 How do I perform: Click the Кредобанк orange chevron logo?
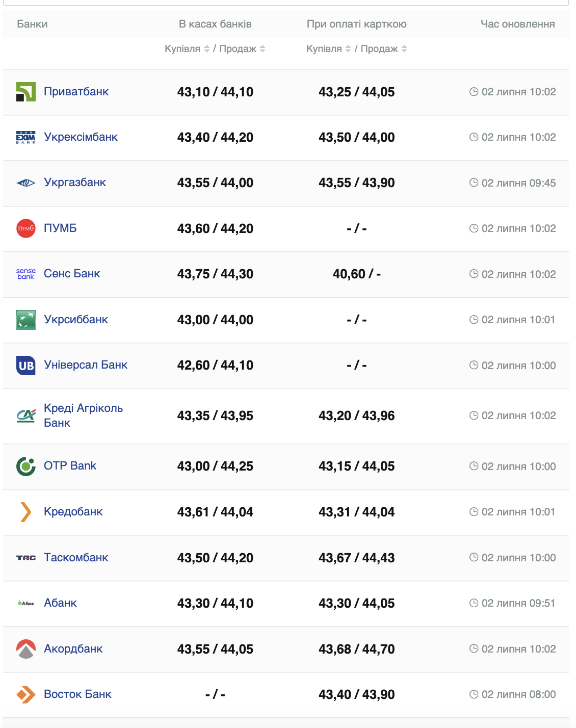pyautogui.click(x=26, y=512)
